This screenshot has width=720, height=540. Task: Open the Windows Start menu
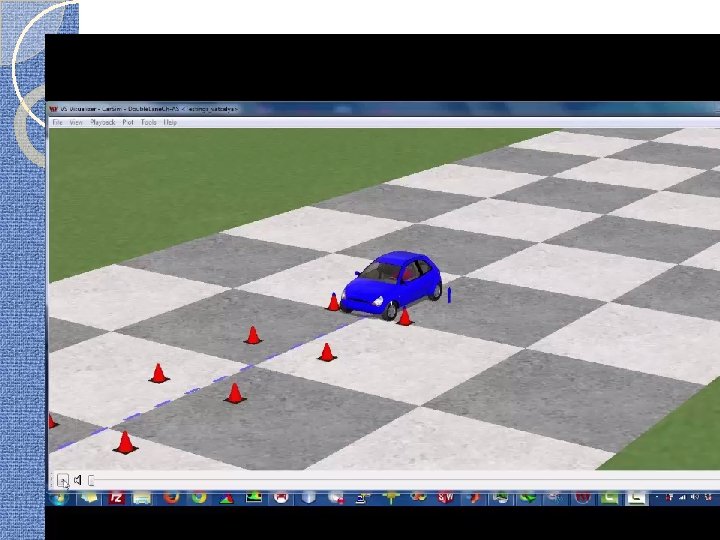[x=58, y=499]
